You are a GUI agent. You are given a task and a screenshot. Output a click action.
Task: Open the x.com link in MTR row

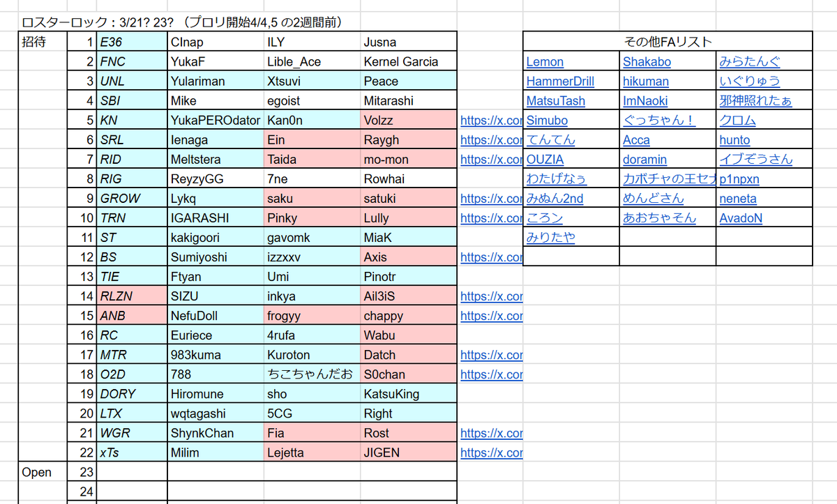(x=492, y=354)
